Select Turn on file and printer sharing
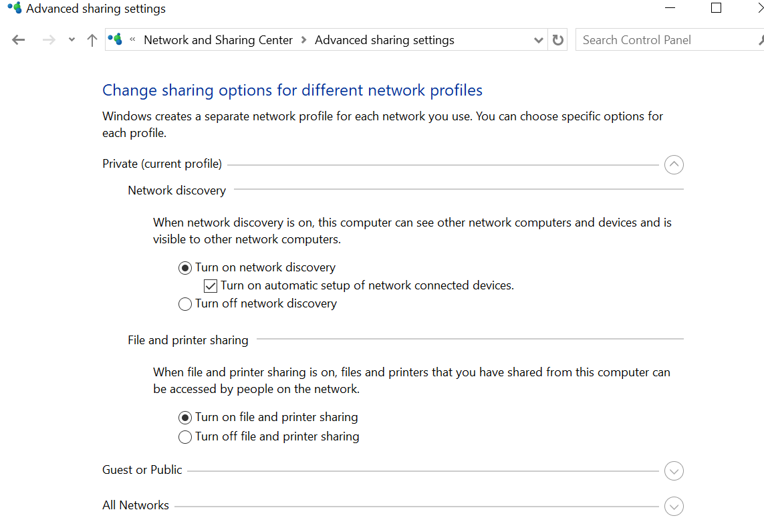The image size is (764, 532). (x=185, y=418)
